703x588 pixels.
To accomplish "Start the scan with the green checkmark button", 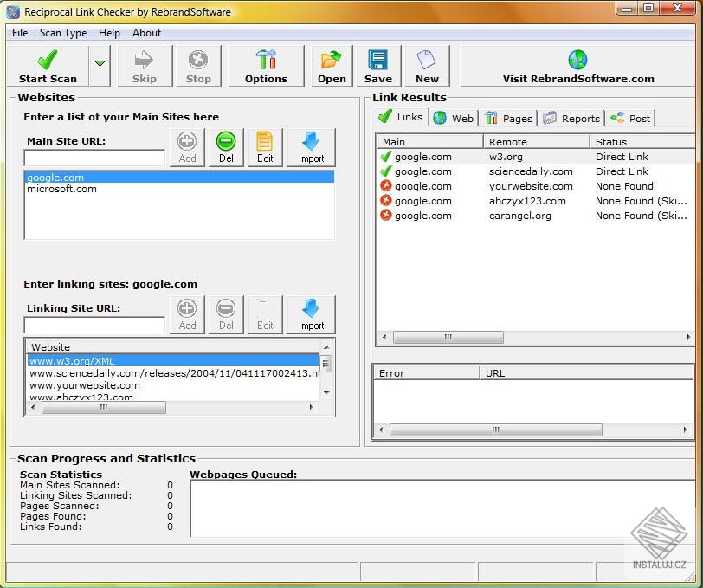I will [48, 67].
